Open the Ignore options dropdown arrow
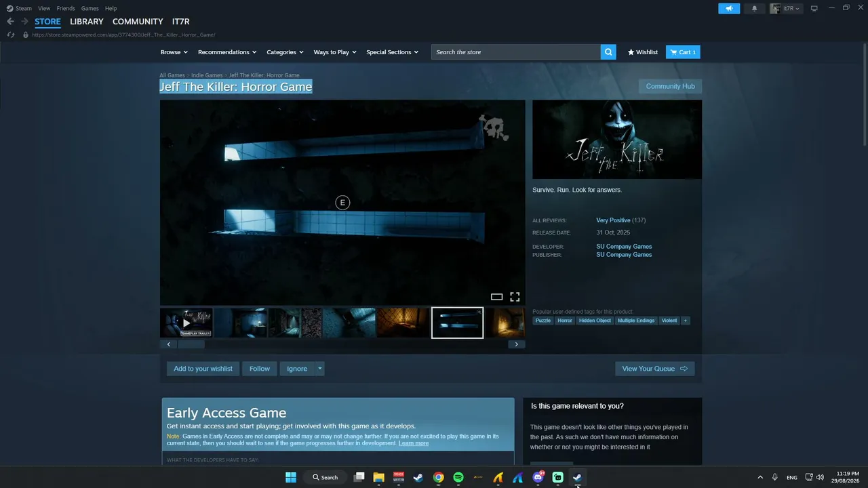 320,369
